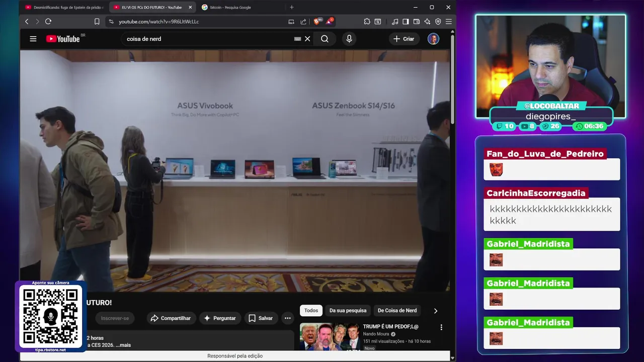This screenshot has height=362, width=644.
Task: Reload the YouTube page
Action: (x=48, y=22)
